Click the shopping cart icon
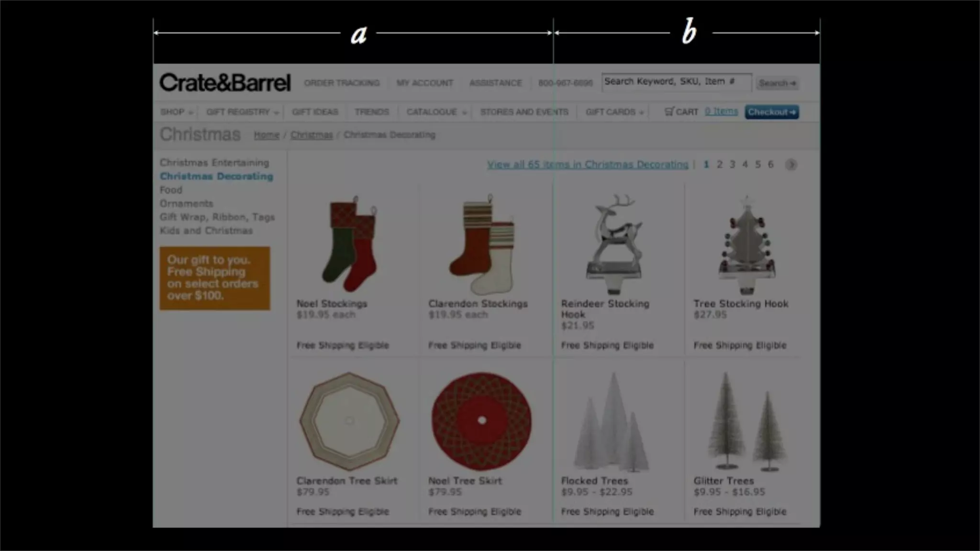 coord(669,111)
